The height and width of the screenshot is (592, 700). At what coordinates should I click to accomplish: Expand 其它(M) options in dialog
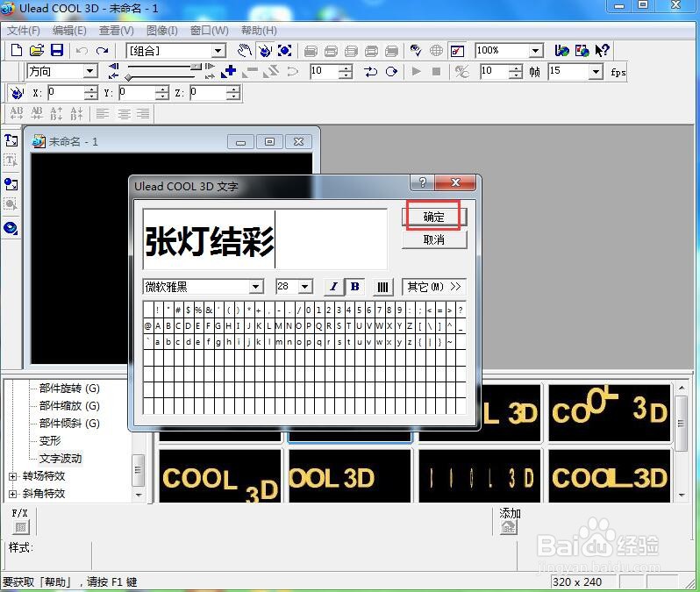(x=434, y=287)
